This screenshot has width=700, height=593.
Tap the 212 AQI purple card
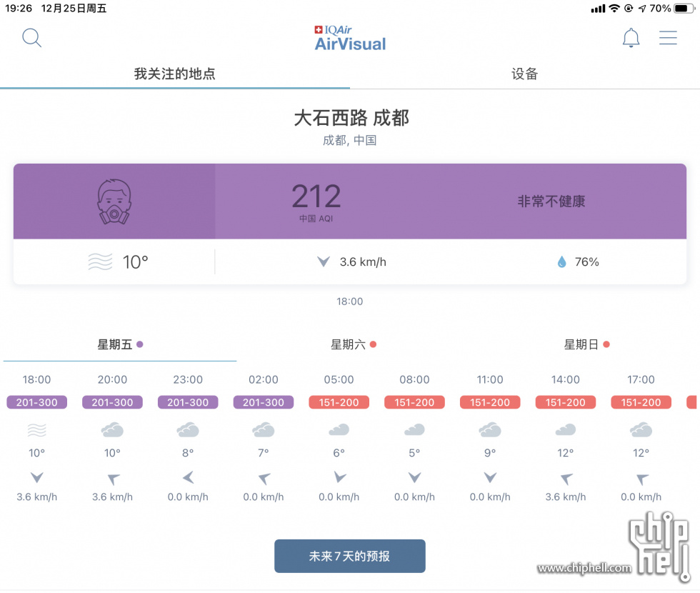tap(350, 201)
